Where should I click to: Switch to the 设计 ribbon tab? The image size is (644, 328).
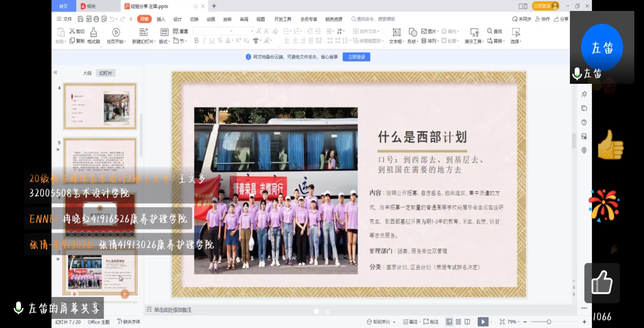[x=177, y=19]
